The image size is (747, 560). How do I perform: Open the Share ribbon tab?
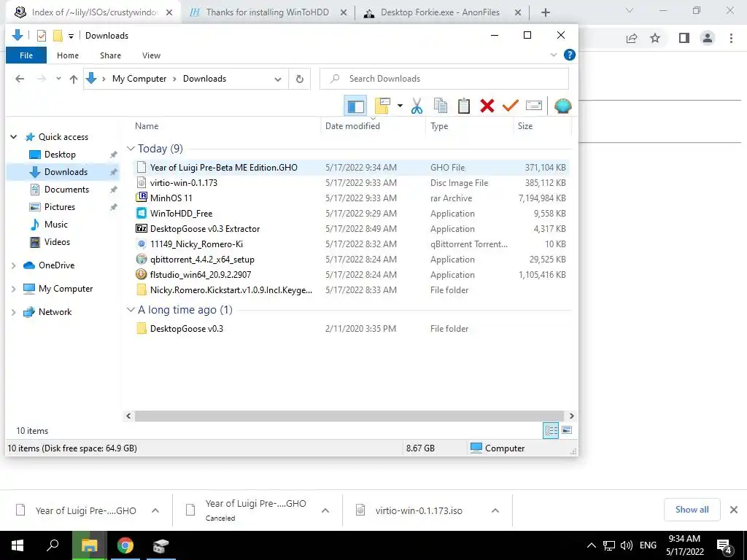click(x=110, y=55)
